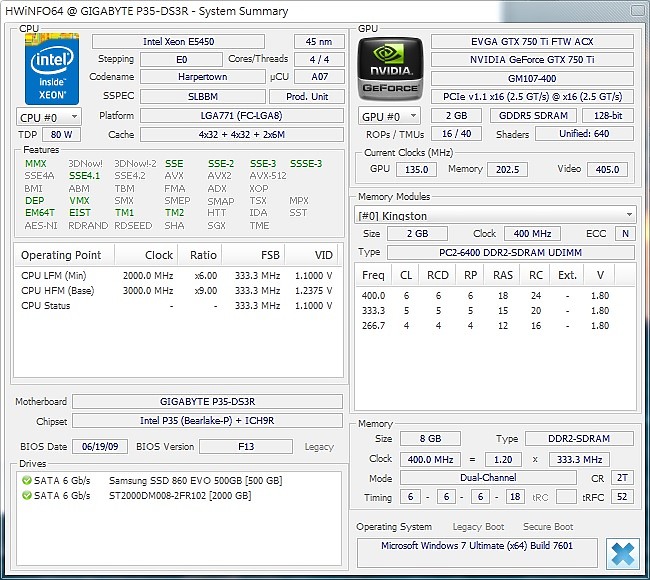The image size is (650, 580).
Task: Click the Intel P35 (Bearlake-P) + ICH9R chipset field
Action: [x=207, y=420]
